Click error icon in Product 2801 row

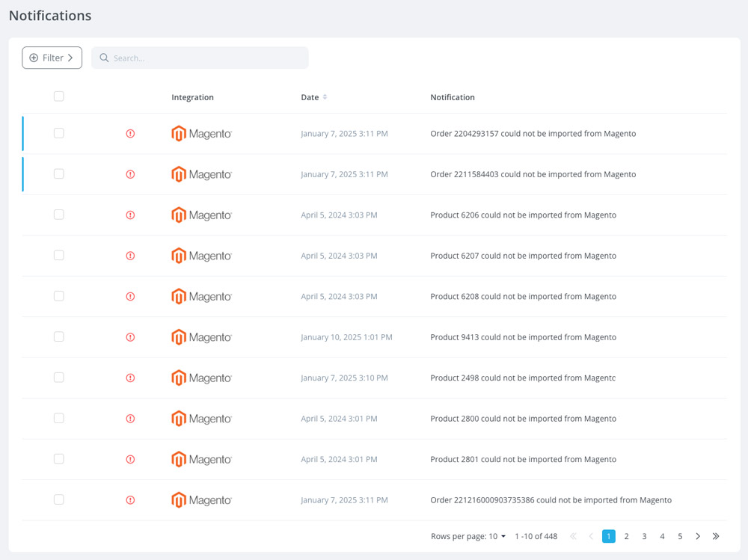tap(130, 459)
